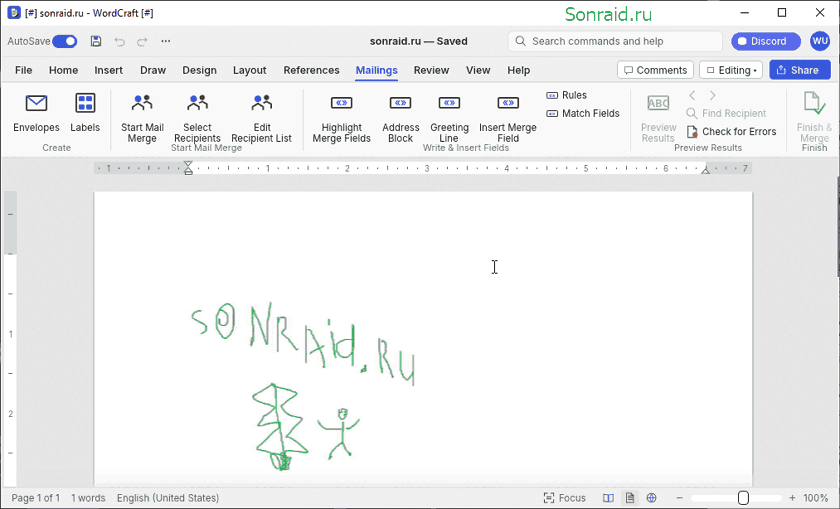Save the document with floppy icon

click(x=96, y=41)
